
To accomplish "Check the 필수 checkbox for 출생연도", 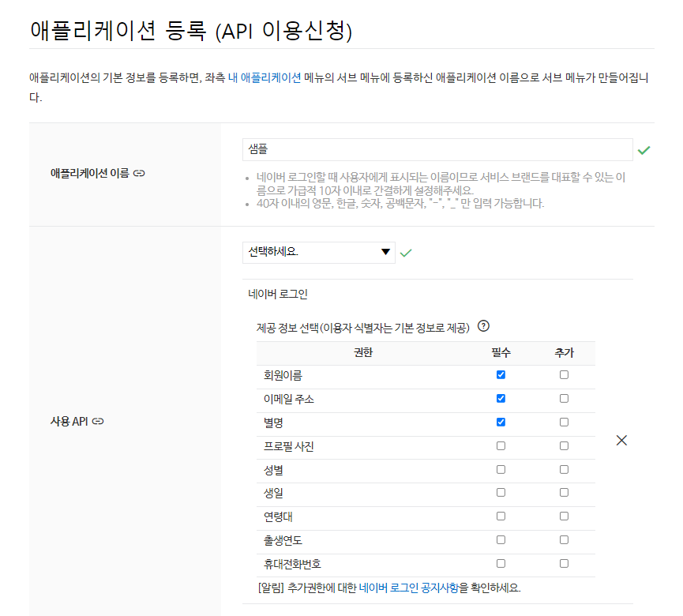I will (x=501, y=539).
